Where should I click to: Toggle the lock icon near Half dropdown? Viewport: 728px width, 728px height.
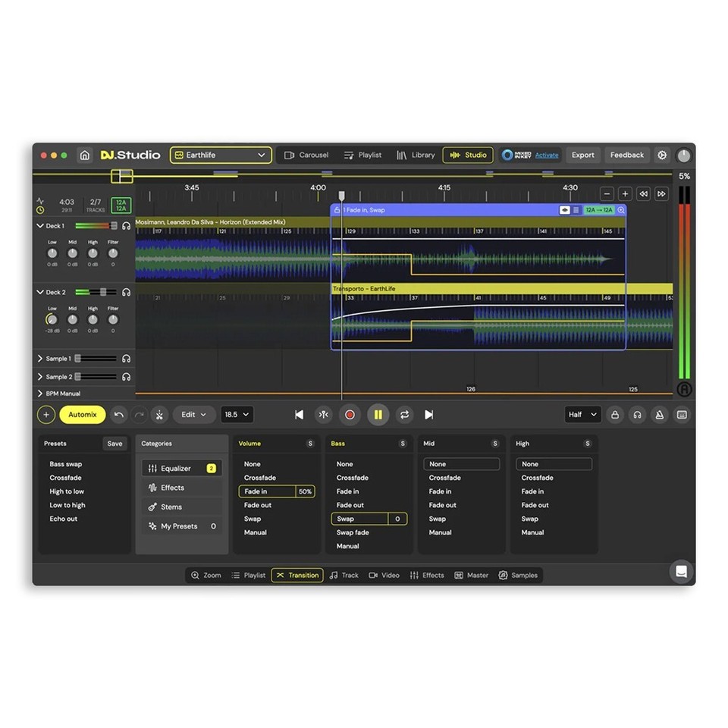[x=615, y=415]
